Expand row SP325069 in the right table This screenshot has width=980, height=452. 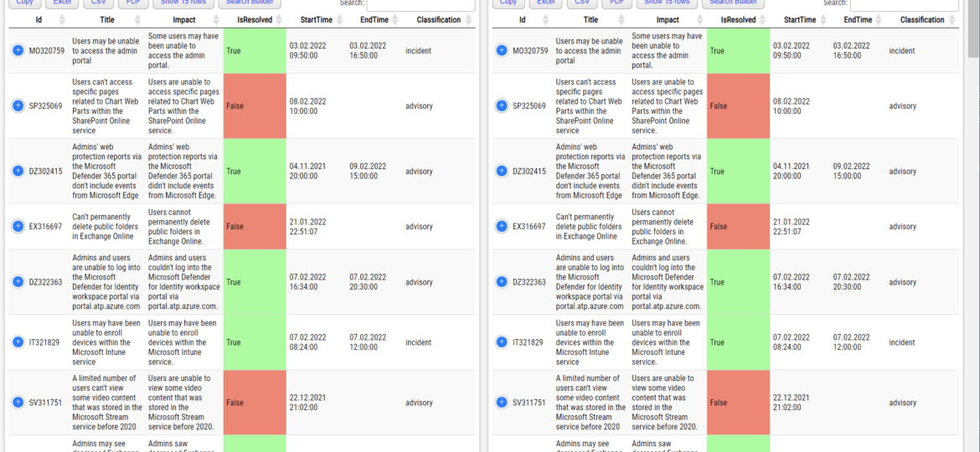pyautogui.click(x=502, y=106)
